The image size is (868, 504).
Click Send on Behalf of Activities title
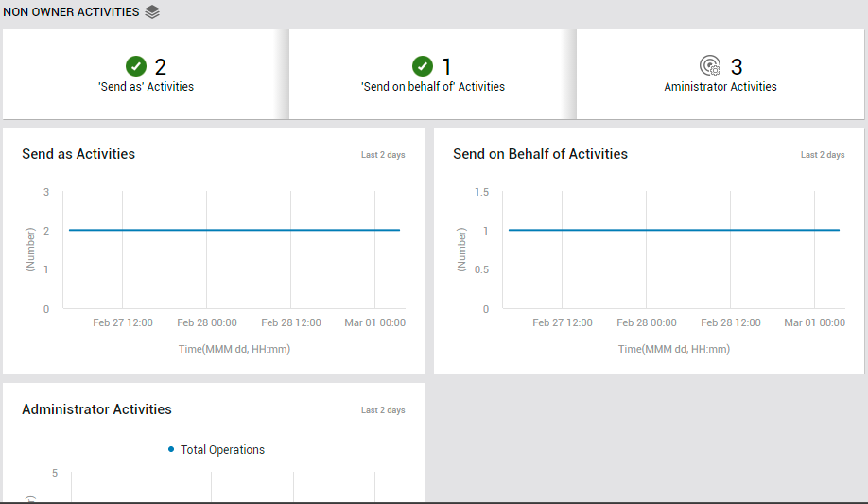coord(540,154)
